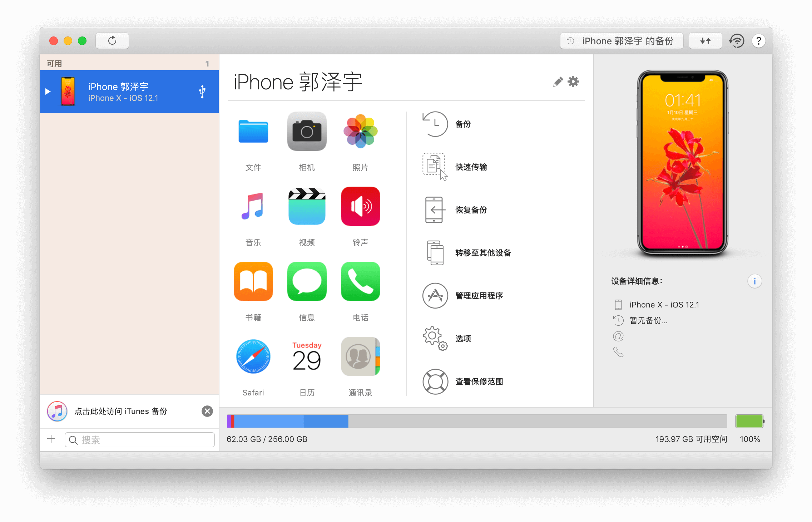Click the @ email icon in device details
This screenshot has height=522, width=812.
[618, 336]
